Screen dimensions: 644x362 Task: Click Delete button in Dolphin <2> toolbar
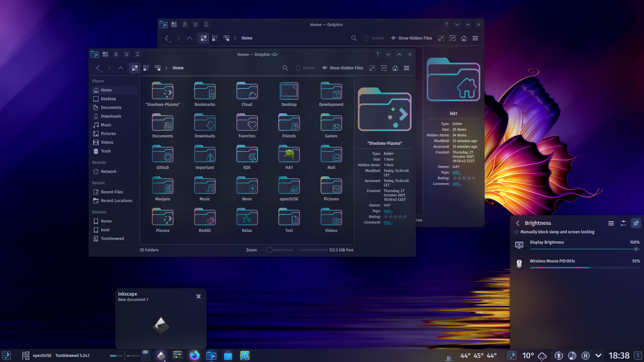[305, 68]
